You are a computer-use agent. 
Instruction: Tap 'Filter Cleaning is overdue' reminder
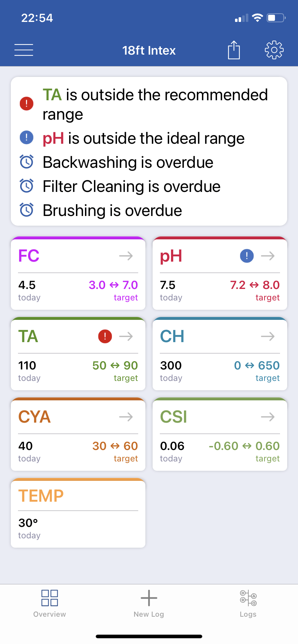point(132,187)
